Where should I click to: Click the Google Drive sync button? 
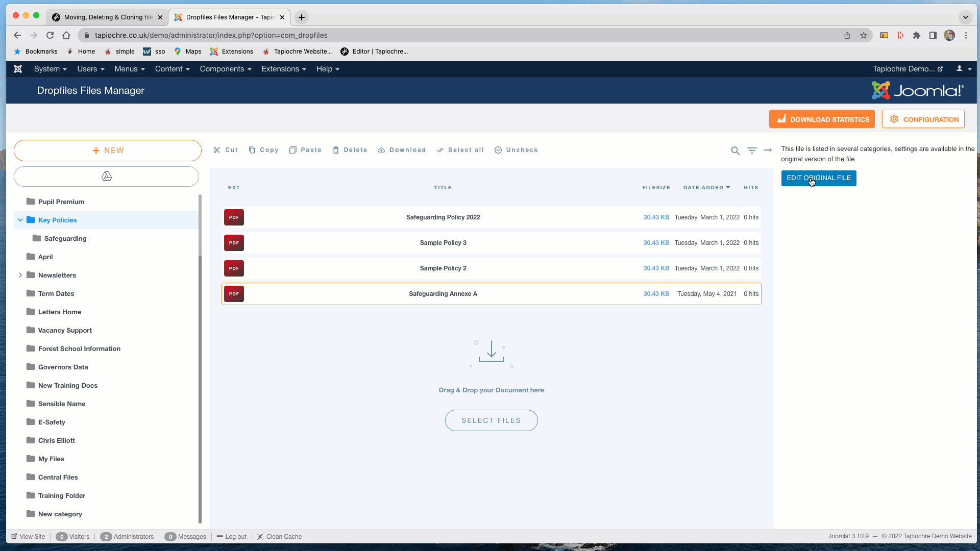pos(106,177)
